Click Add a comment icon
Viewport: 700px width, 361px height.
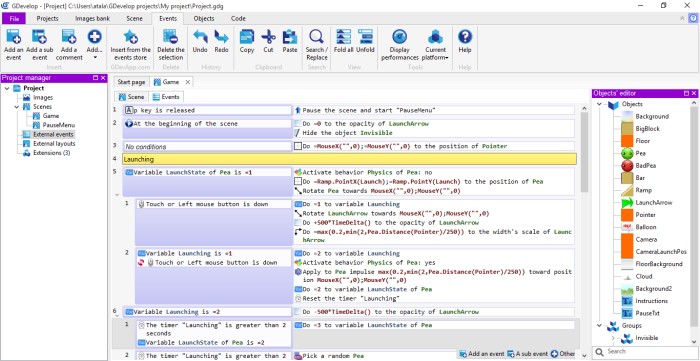(69, 37)
